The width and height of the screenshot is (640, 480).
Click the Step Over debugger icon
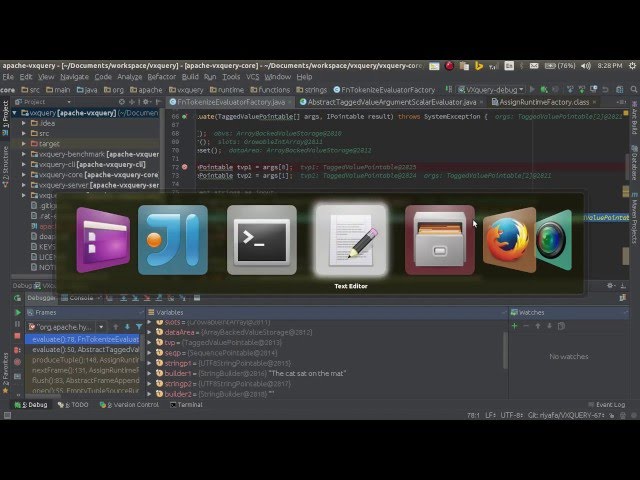[x=123, y=298]
